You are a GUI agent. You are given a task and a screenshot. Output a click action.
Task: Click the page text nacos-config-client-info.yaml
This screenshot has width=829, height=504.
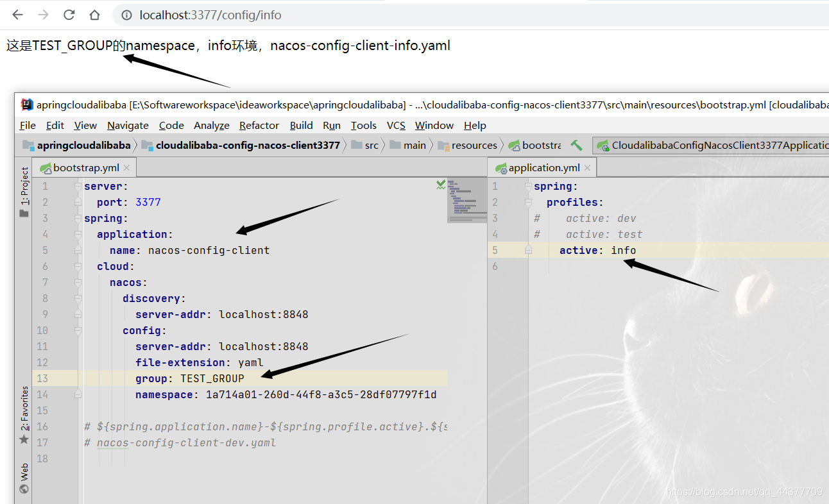[x=361, y=46]
